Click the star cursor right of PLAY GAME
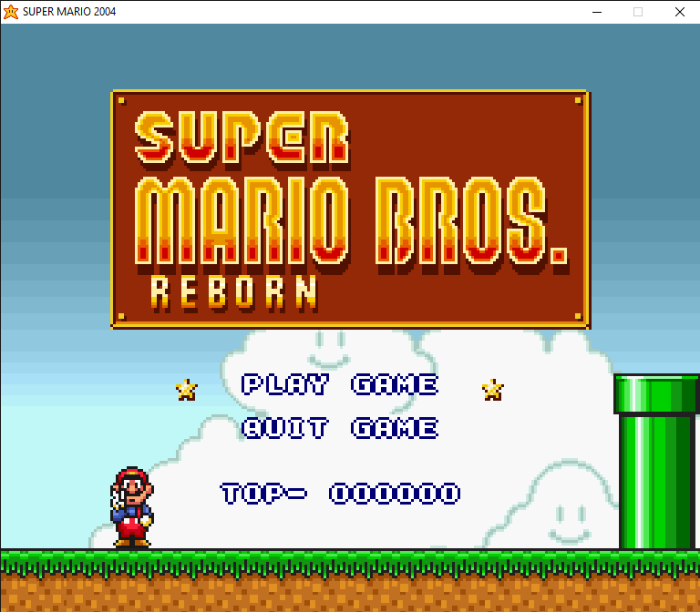The image size is (700, 612). point(493,390)
